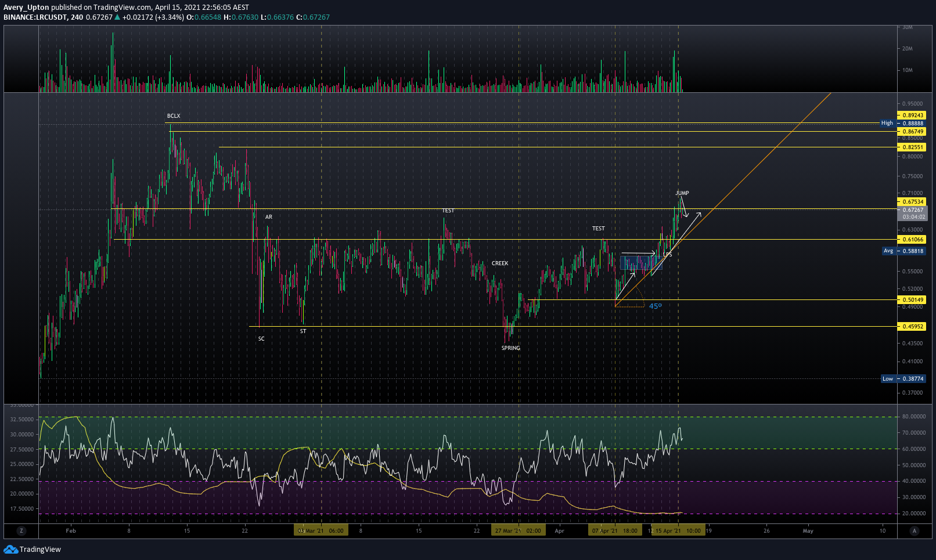Click the 17.50000 left indicator scale value

[x=22, y=509]
